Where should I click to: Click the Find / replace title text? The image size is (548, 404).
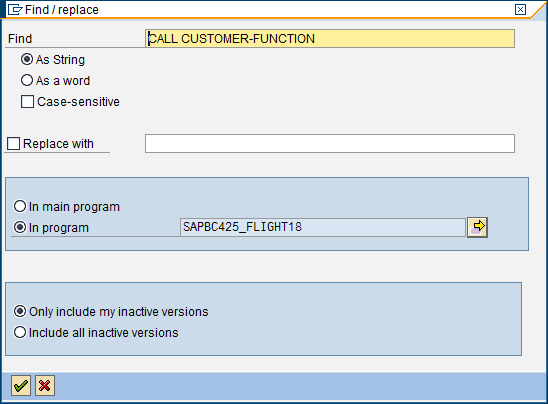[62, 10]
